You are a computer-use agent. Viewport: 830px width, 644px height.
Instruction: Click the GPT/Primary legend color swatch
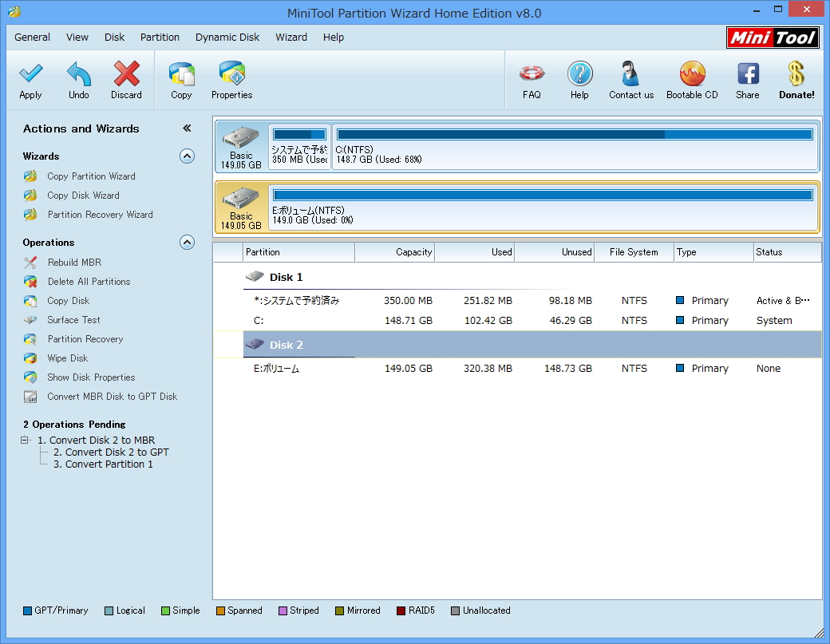coord(27,610)
